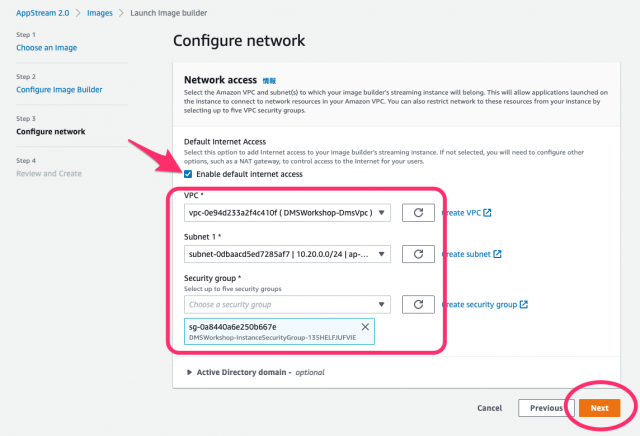Go to Step 1 Choose an Image

click(x=47, y=48)
